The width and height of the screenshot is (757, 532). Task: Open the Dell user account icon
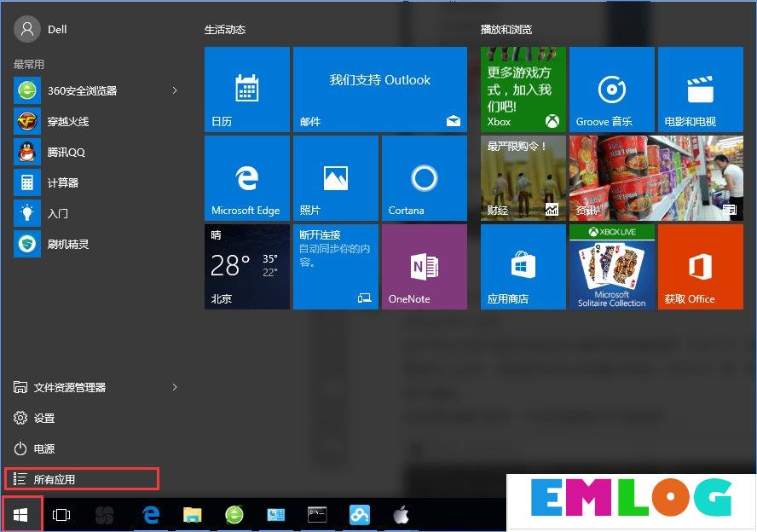(27, 29)
